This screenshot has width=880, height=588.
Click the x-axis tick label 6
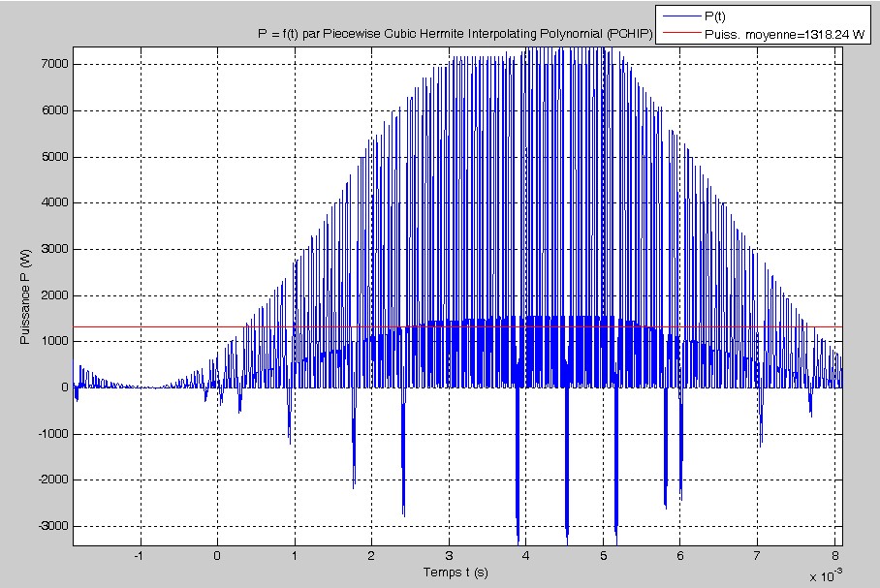click(680, 556)
